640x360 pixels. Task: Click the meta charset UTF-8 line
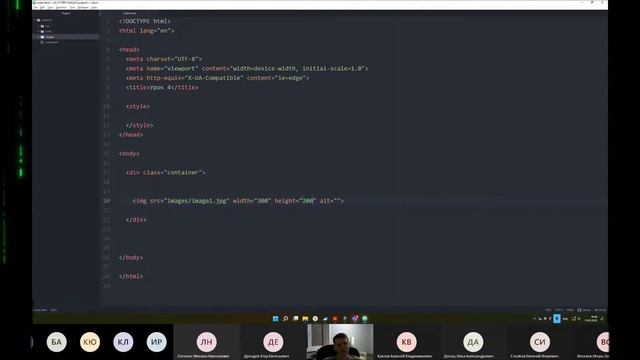pyautogui.click(x=164, y=59)
